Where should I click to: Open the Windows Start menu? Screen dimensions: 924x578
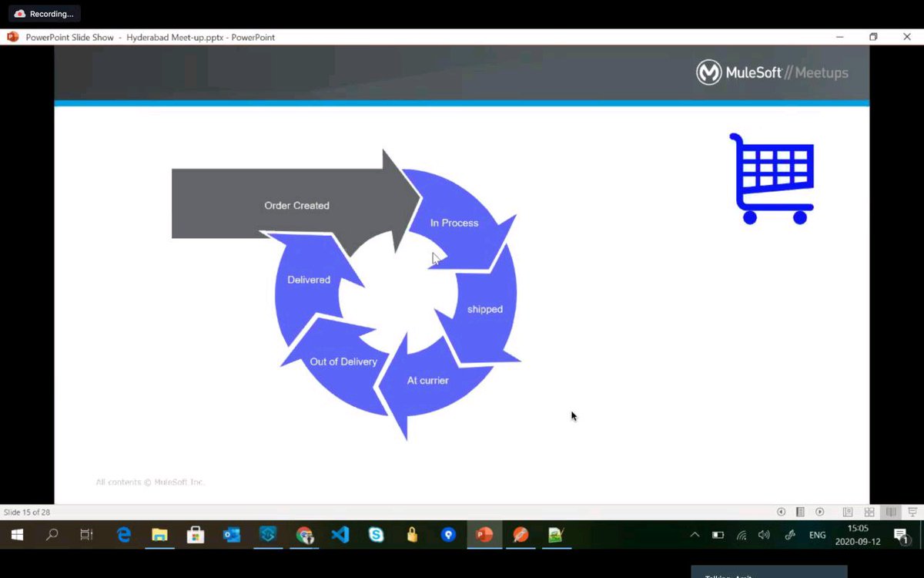tap(17, 534)
